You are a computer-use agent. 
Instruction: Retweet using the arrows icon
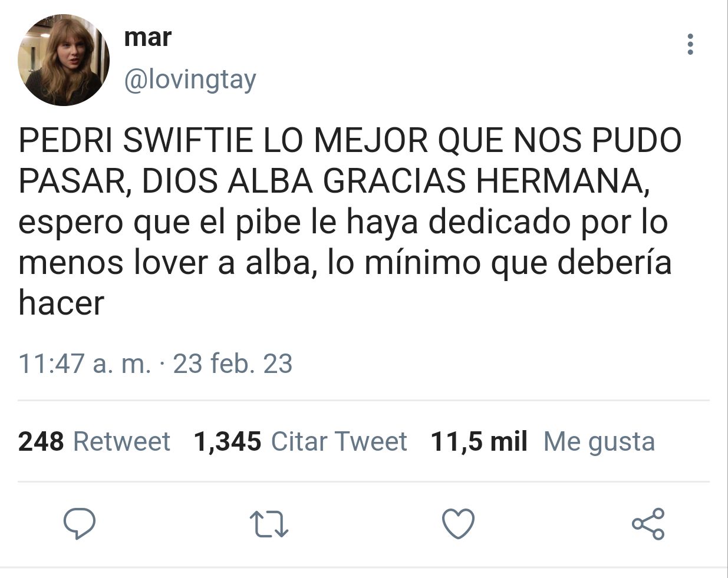point(269,524)
